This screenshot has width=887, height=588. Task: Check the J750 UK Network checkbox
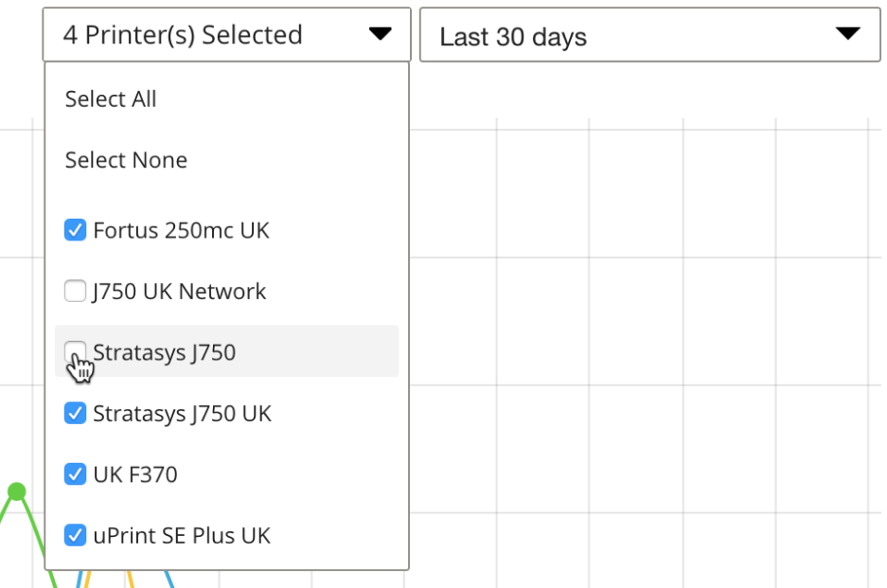pyautogui.click(x=75, y=291)
